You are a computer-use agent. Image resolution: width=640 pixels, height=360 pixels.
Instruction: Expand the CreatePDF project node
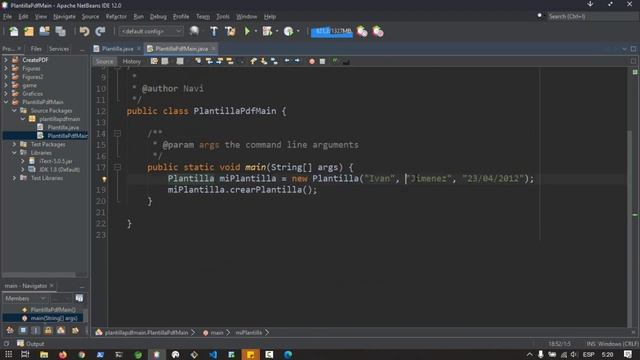[6, 60]
